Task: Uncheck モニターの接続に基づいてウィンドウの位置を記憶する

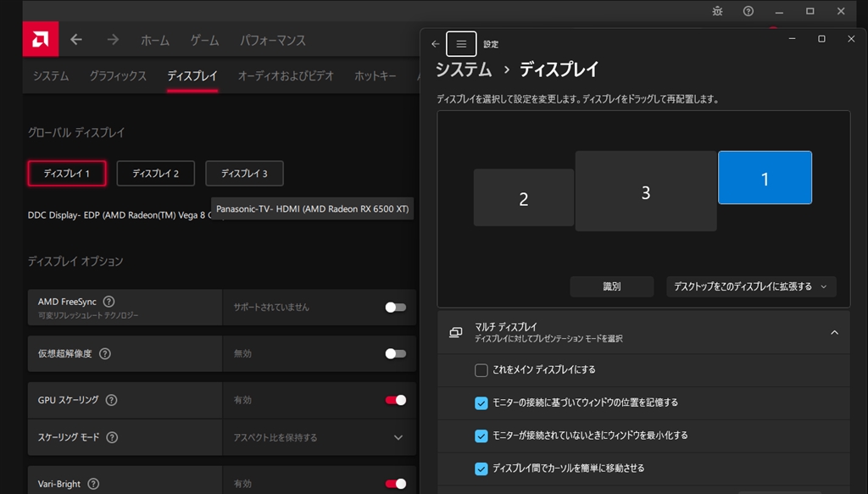Action: tap(481, 403)
